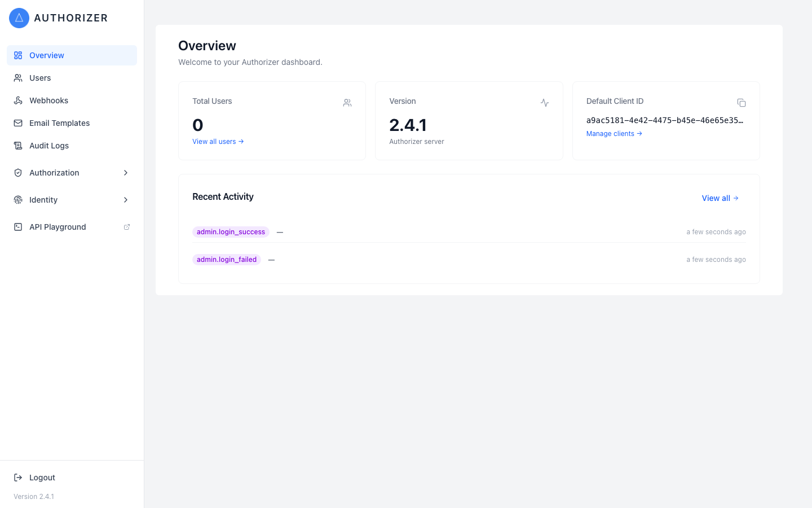
Task: Click the admin.login_failed activity badge
Action: pyautogui.click(x=227, y=260)
